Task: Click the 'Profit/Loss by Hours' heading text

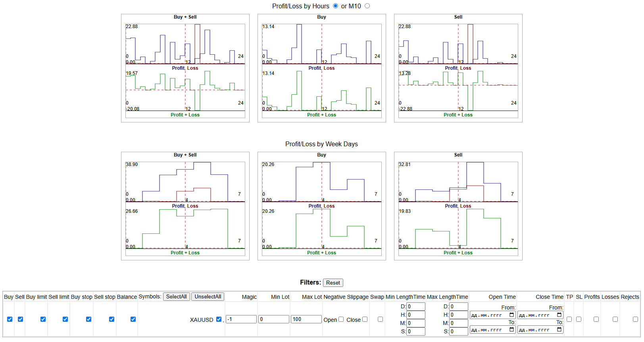Action: click(x=301, y=6)
